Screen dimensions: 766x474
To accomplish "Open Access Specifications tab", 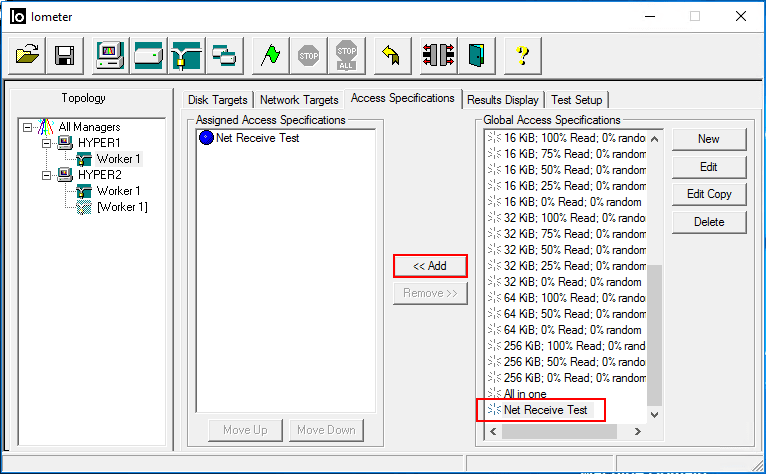I will point(403,98).
